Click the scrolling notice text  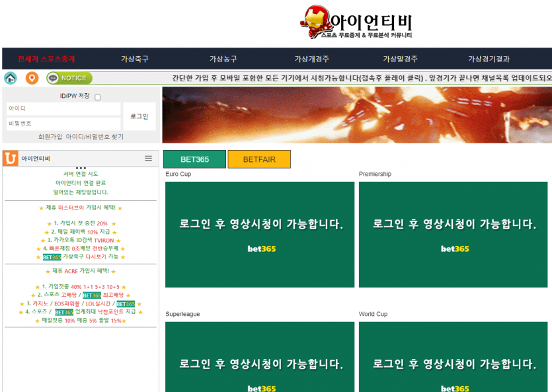click(x=362, y=78)
